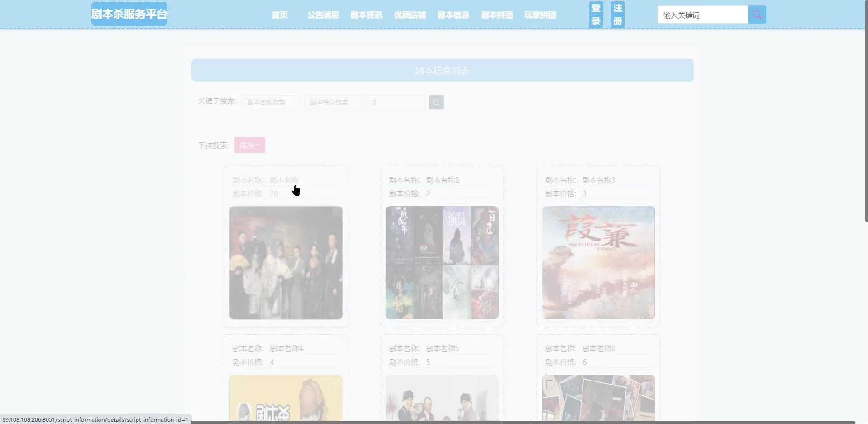Screen dimensions: 868x424
Task: Click the 剧本信息列表 heading banner
Action: (442, 70)
